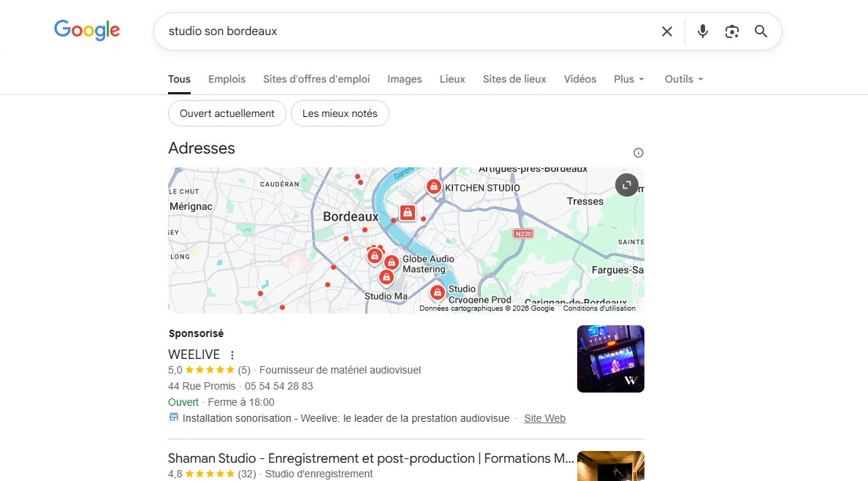
Task: Click the WEELIVE listing thumbnail
Action: click(611, 359)
